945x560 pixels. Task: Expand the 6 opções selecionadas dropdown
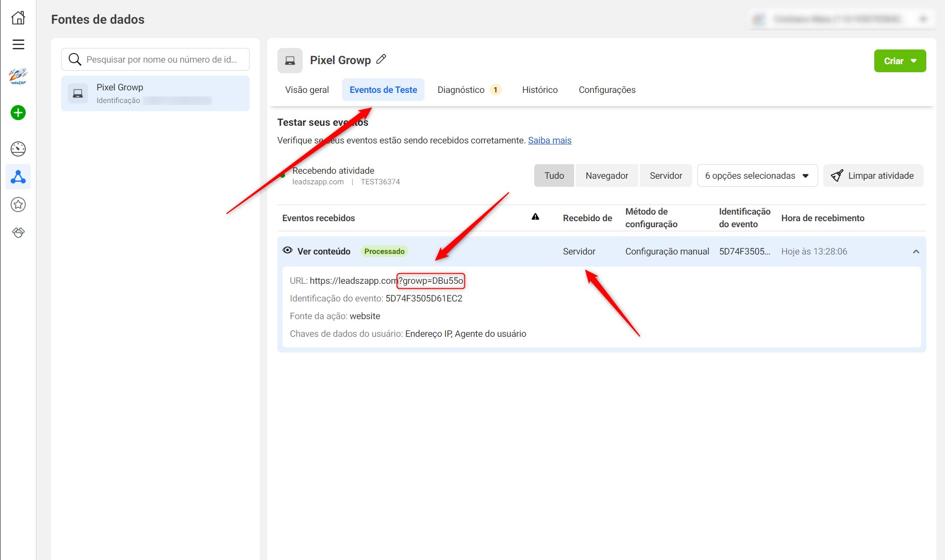point(757,176)
